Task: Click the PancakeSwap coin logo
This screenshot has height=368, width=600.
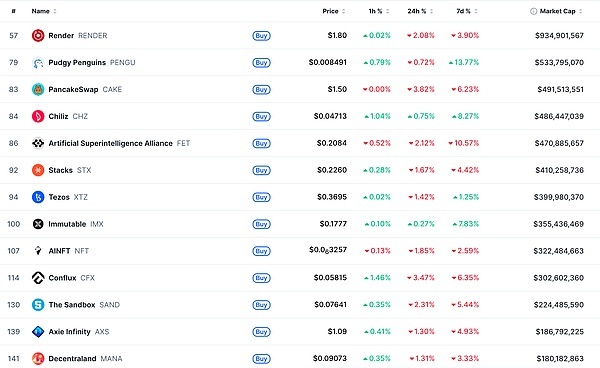Action: tap(38, 89)
